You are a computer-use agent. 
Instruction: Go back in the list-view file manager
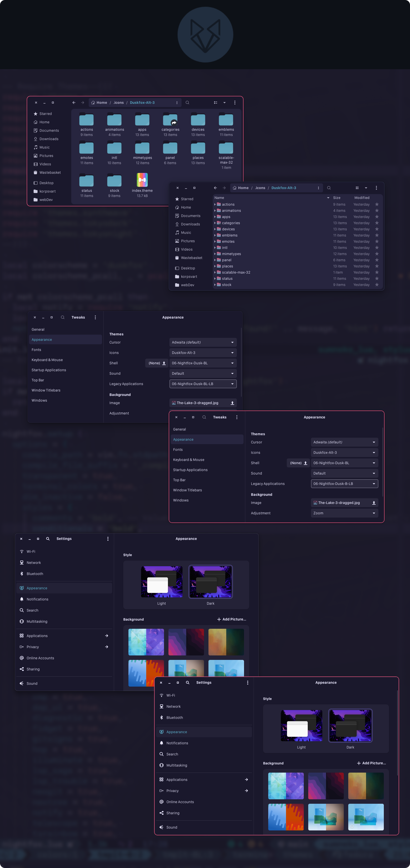click(x=215, y=188)
